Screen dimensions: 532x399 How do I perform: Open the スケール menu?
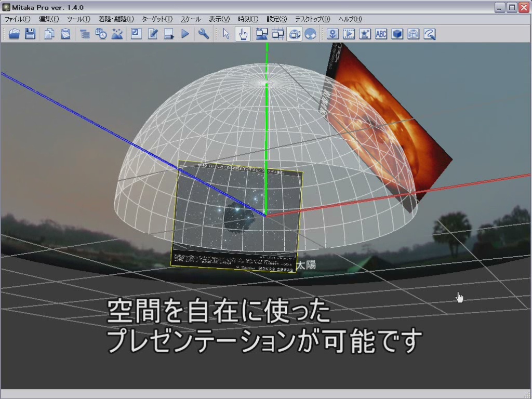tap(190, 19)
